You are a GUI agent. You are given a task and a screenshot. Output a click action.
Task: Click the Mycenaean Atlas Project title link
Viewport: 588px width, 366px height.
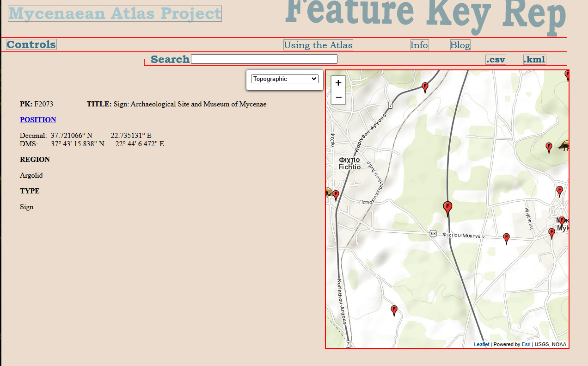coord(115,14)
